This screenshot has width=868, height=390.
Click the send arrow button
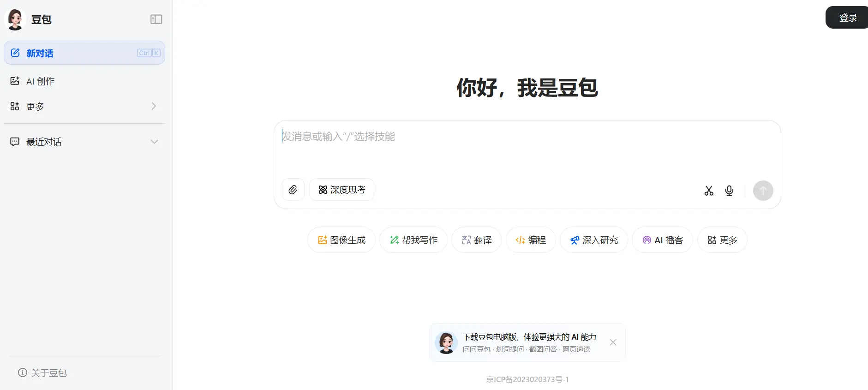click(x=763, y=191)
